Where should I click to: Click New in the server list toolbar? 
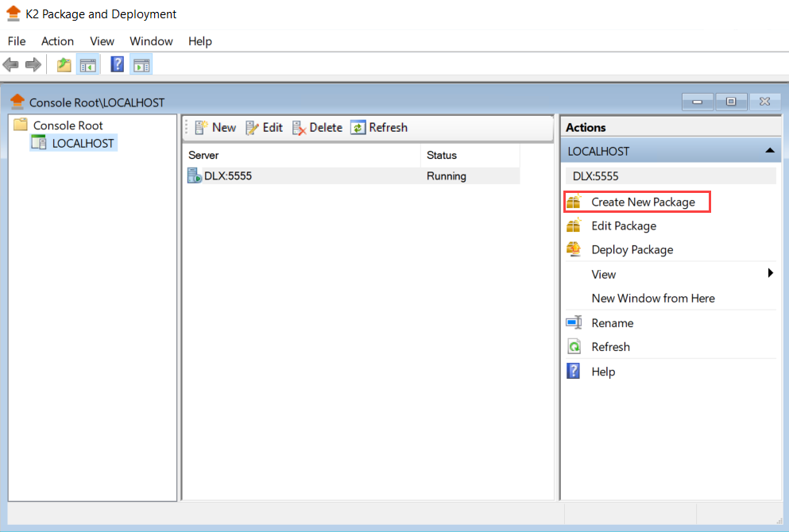point(215,128)
